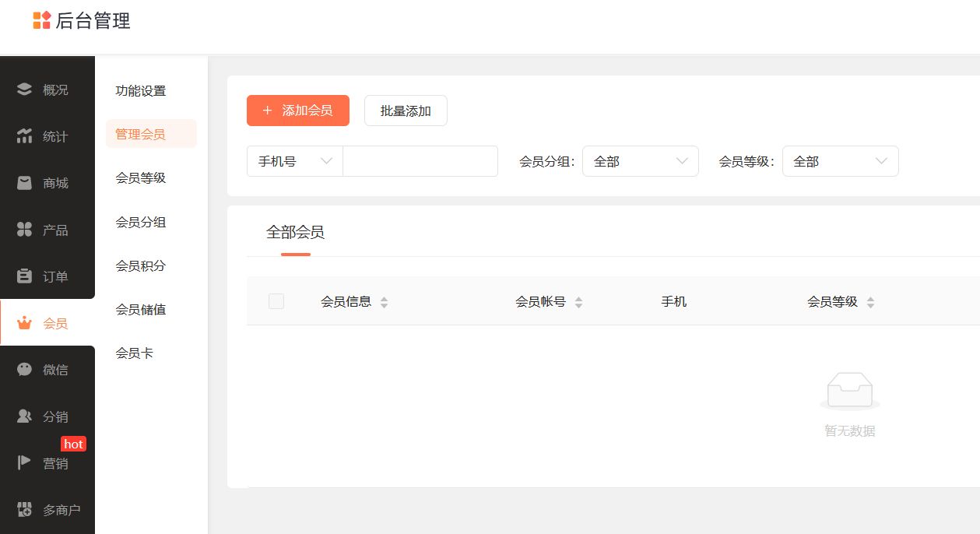The height and width of the screenshot is (534, 980).
Task: Switch to the 会员等级 submenu item
Action: 140,177
